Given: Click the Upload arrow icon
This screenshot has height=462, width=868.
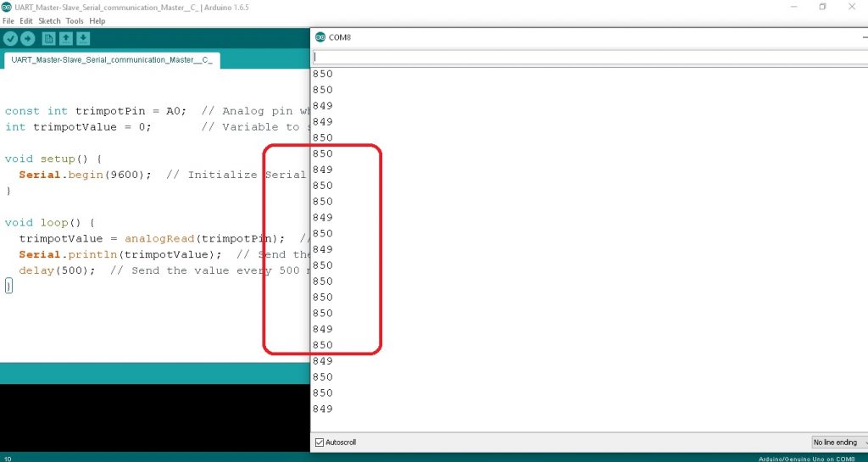Looking at the screenshot, I should tap(28, 39).
